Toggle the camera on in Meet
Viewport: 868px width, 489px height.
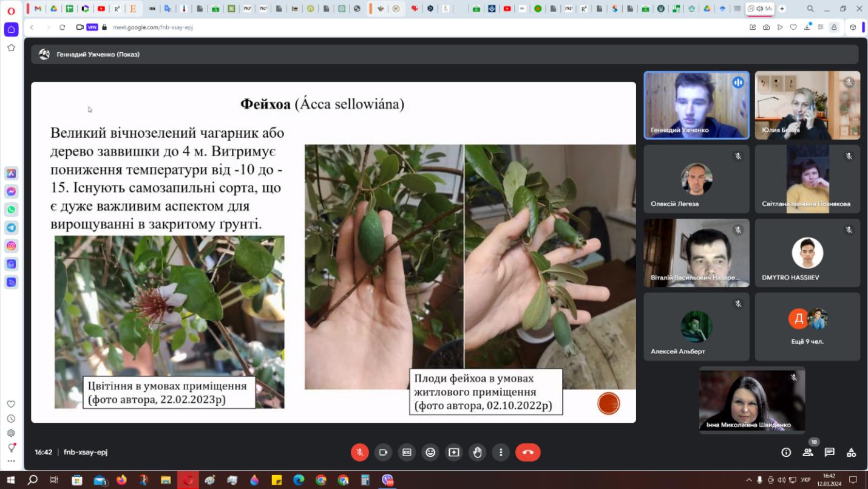click(x=383, y=452)
